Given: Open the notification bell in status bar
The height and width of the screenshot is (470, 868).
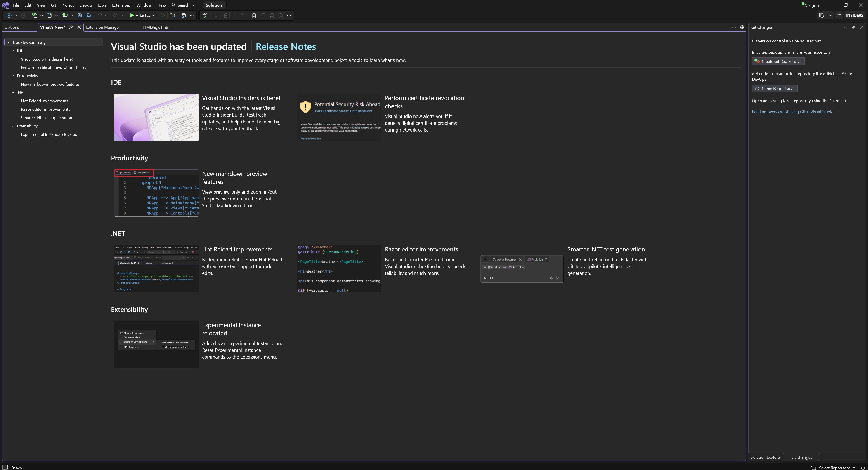Looking at the screenshot, I should click(864, 468).
